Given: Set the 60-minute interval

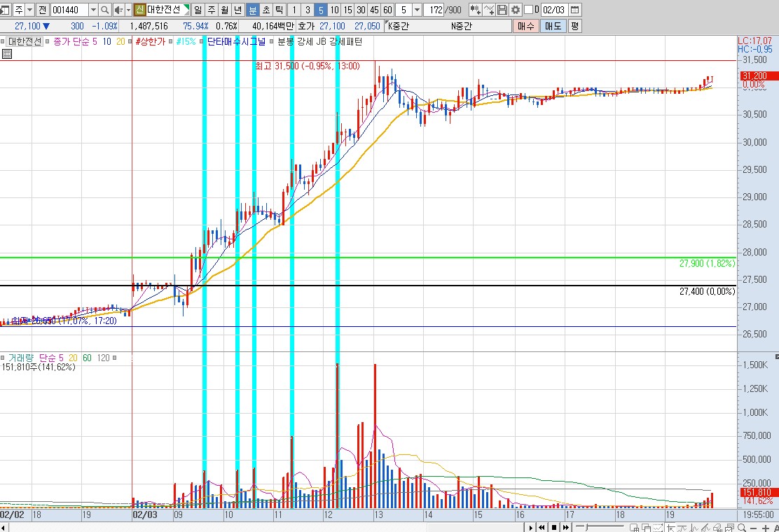Looking at the screenshot, I should (388, 9).
